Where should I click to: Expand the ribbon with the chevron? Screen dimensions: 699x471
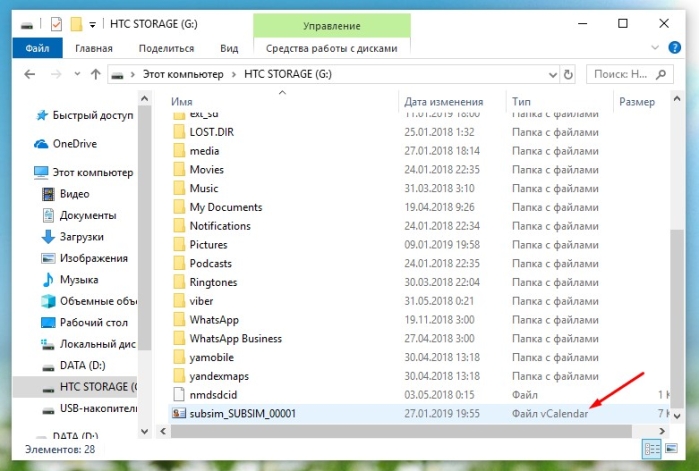655,47
